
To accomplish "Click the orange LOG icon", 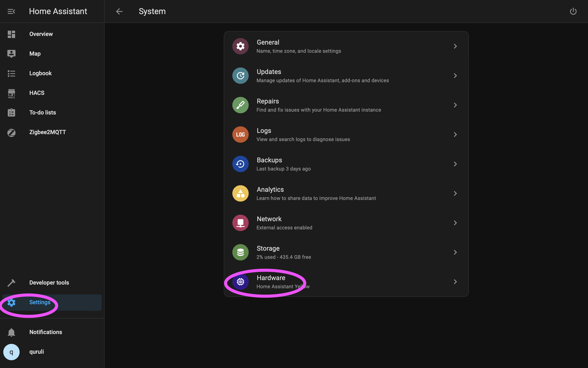I will [x=241, y=135].
